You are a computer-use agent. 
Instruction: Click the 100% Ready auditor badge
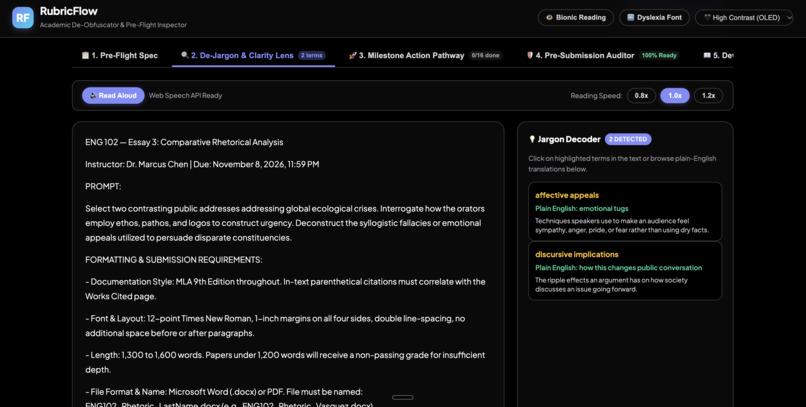[x=659, y=56]
